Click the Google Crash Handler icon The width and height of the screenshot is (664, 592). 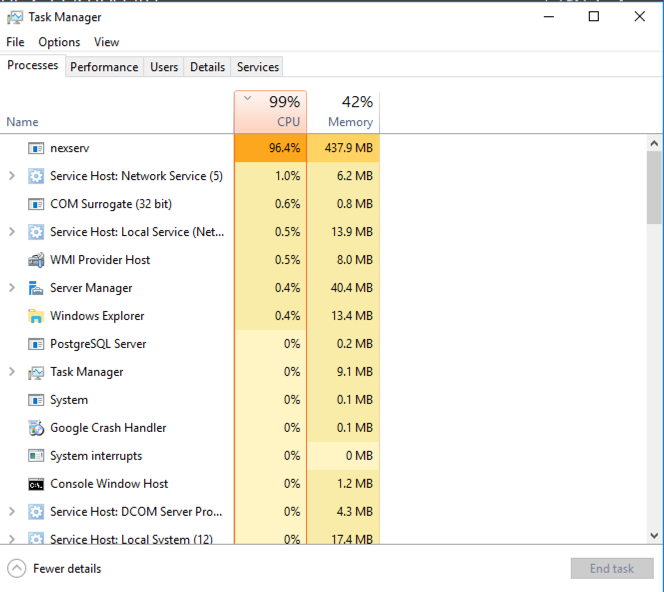[36, 428]
